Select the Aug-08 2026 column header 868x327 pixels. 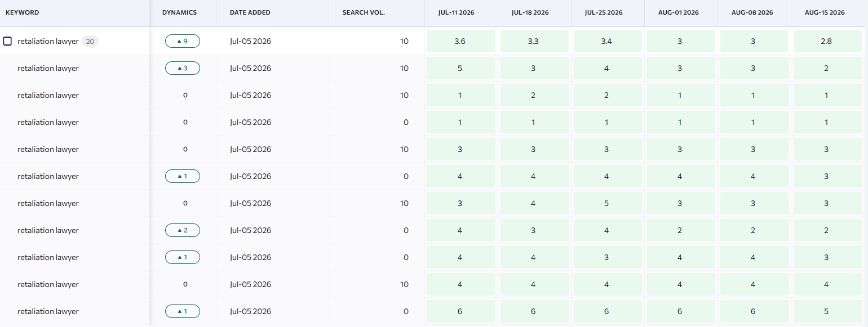753,12
